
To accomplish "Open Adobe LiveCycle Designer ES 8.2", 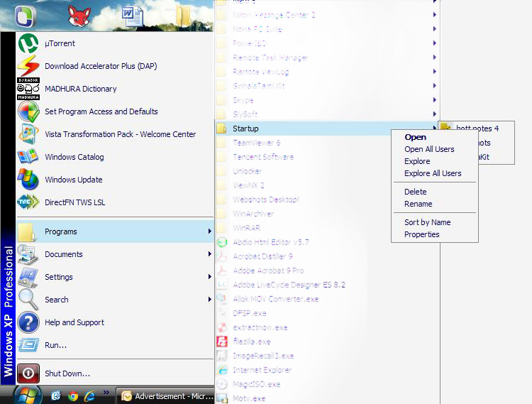I will tap(289, 285).
